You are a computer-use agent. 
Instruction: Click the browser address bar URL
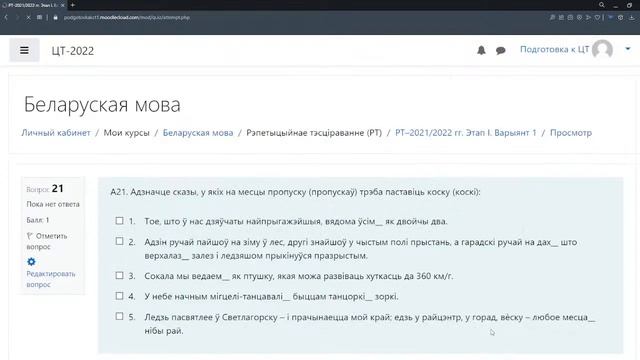[x=127, y=17]
